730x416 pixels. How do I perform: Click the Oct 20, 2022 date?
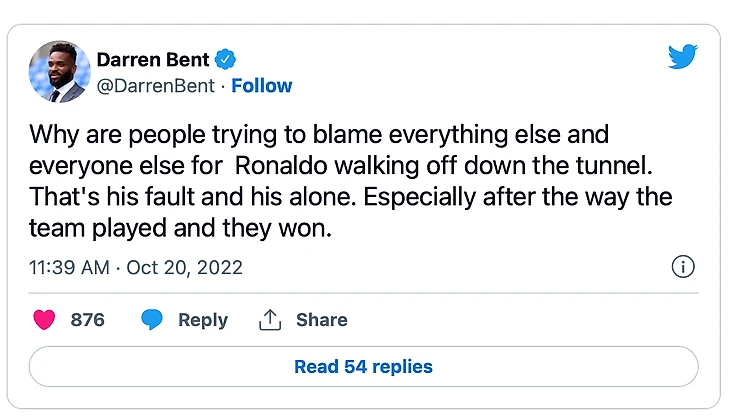[x=187, y=268]
